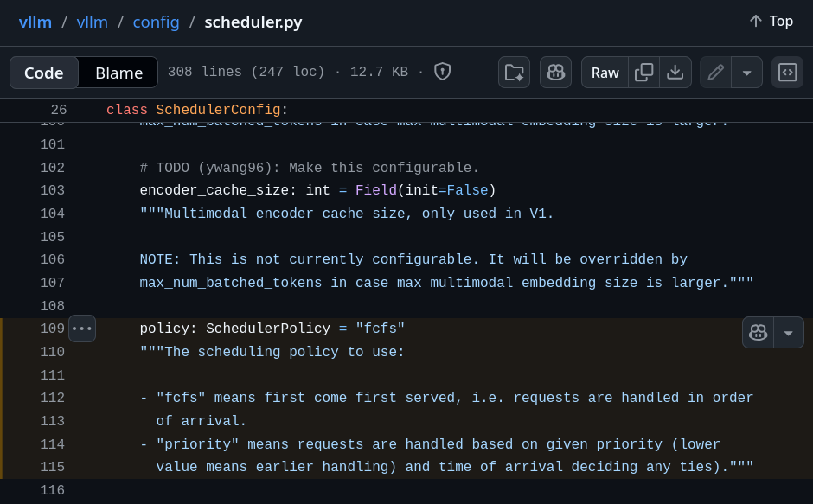Click the "priority" means requests line
The height and width of the screenshot is (504, 813).
430,444
